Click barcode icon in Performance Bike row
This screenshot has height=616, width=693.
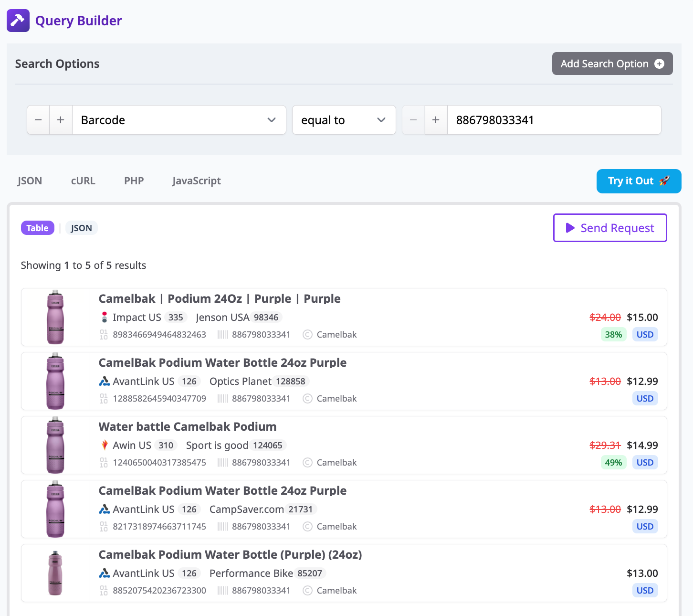(222, 590)
